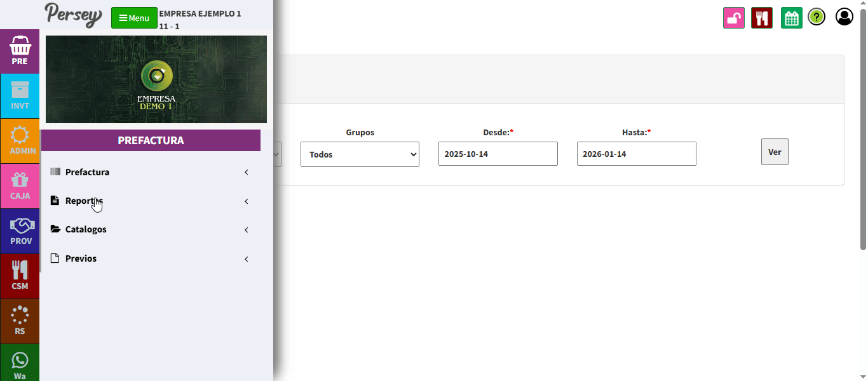
Task: Open the help question mark icon
Action: click(817, 17)
